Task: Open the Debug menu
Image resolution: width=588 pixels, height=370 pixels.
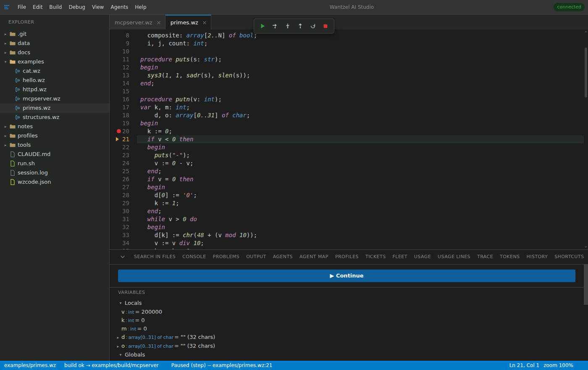Action: [x=77, y=7]
